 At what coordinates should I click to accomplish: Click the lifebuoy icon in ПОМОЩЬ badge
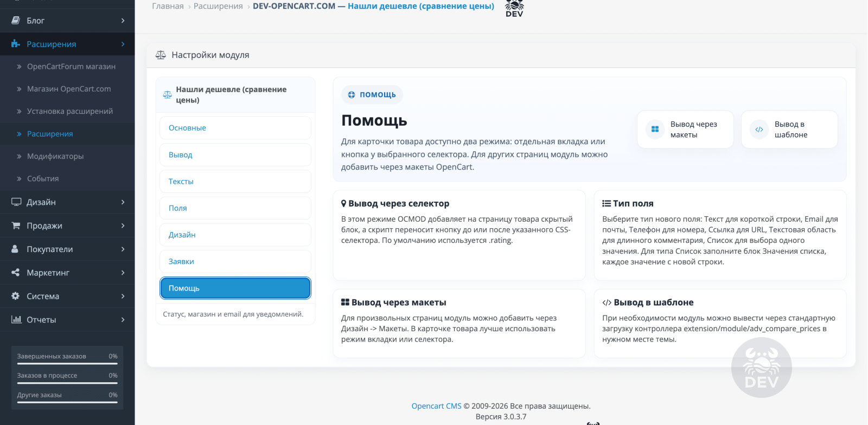pyautogui.click(x=352, y=94)
